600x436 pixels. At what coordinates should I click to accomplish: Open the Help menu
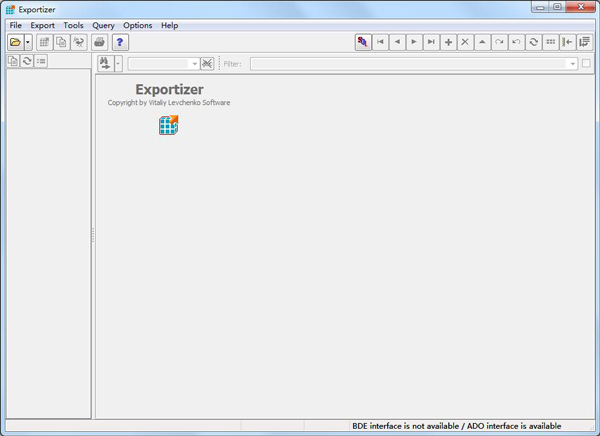point(170,26)
